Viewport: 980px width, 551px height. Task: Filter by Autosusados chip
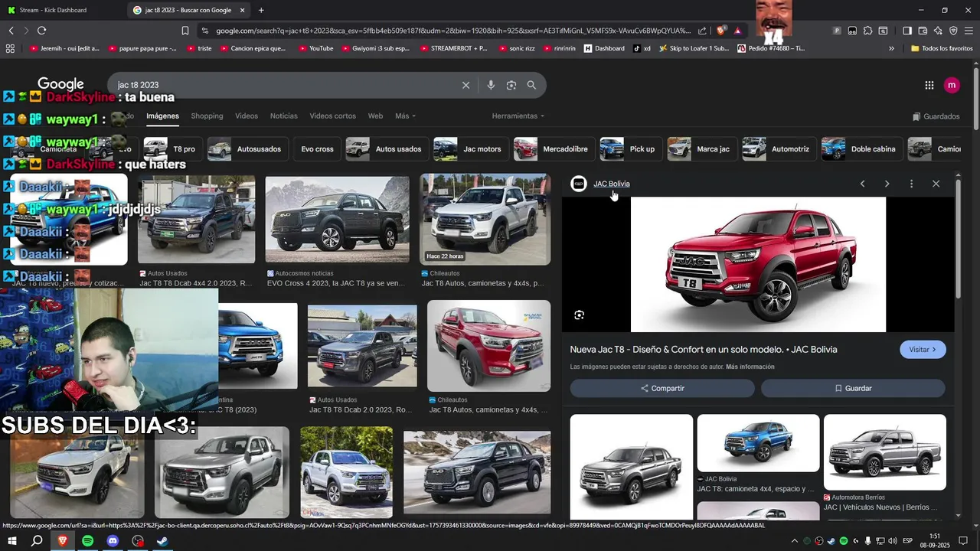pos(248,149)
